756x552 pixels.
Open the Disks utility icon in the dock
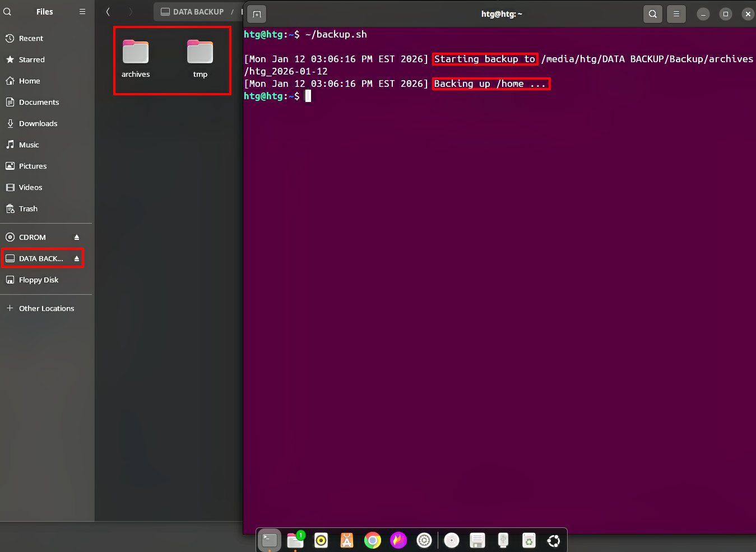(x=503, y=540)
